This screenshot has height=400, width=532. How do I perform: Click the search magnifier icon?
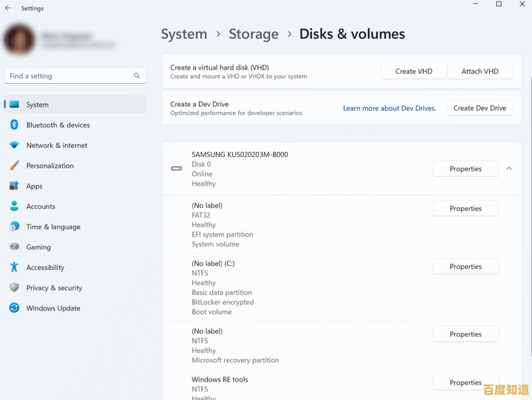[x=137, y=75]
